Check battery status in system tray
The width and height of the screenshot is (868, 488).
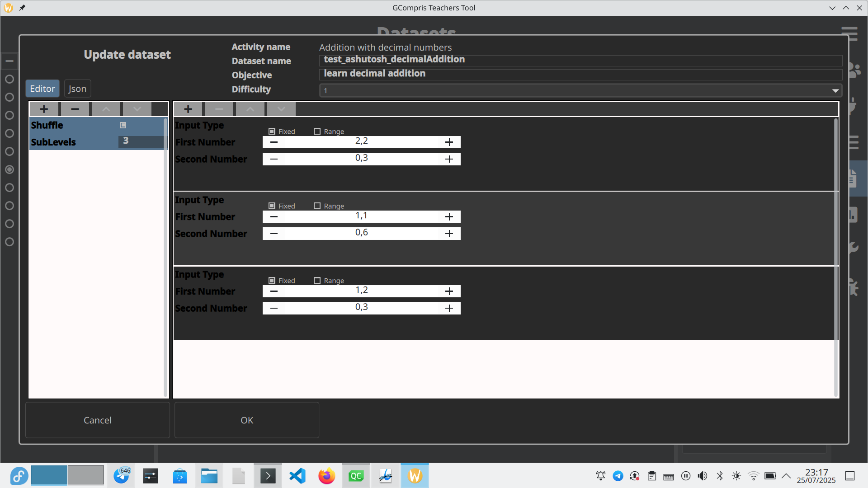pyautogui.click(x=770, y=476)
